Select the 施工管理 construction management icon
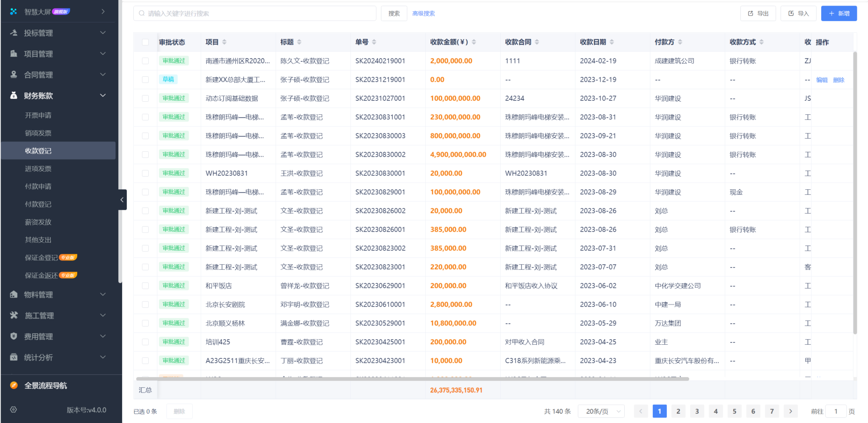Viewport: 868px width, 423px height. point(14,315)
